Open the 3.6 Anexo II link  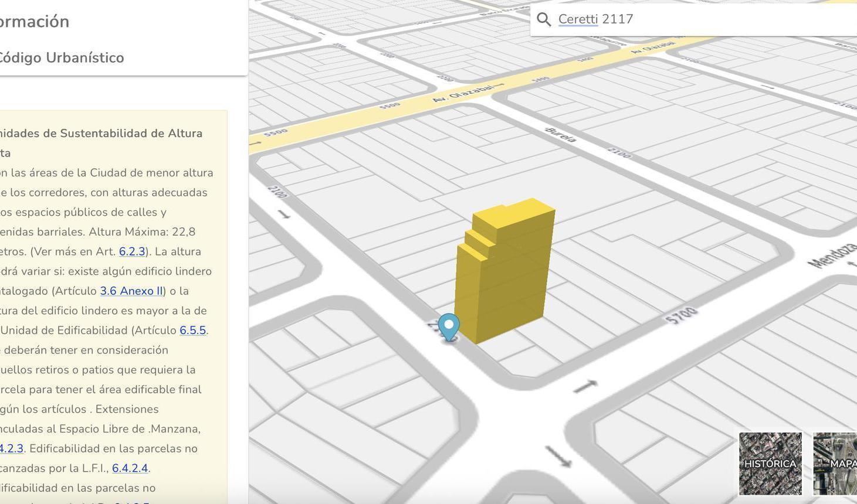(131, 291)
